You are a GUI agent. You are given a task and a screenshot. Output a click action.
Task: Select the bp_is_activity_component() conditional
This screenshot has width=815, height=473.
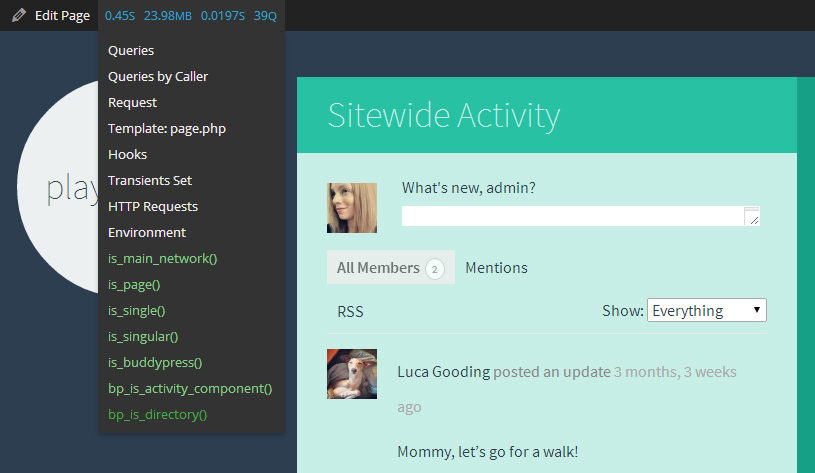pos(190,388)
